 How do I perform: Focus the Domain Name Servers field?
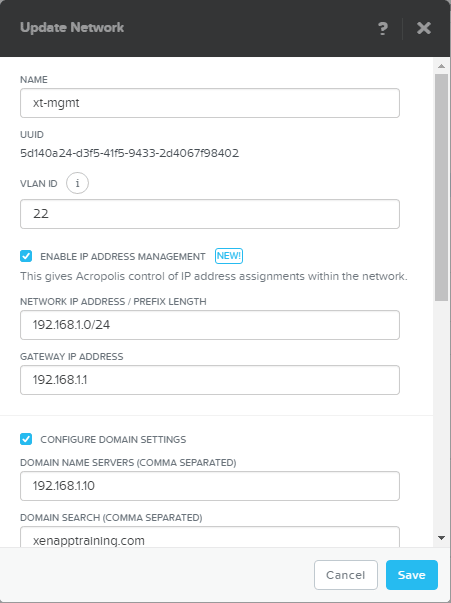(210, 486)
